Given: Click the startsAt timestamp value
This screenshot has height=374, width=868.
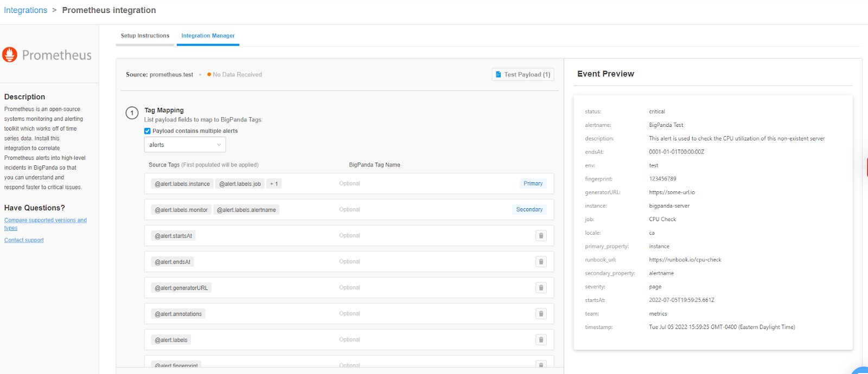Looking at the screenshot, I should click(681, 300).
